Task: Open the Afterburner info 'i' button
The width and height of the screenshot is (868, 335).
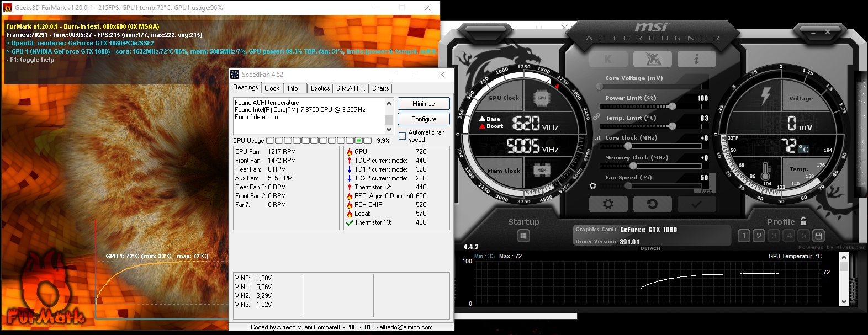Action: [x=696, y=59]
